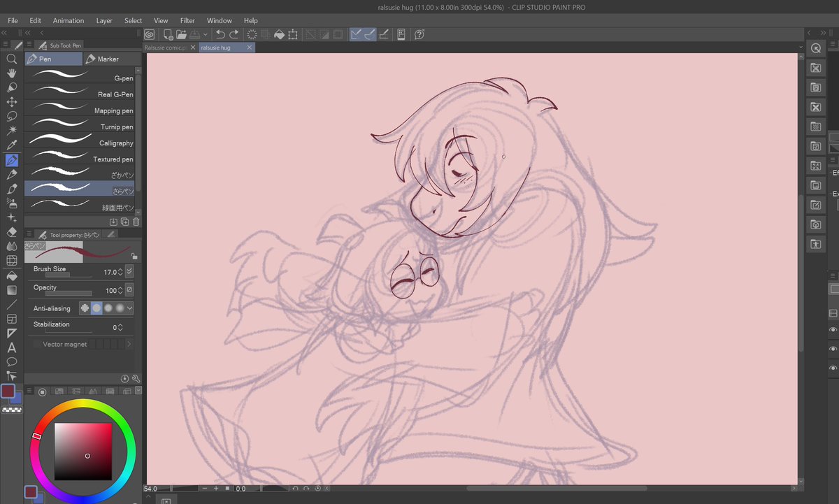Open the save icon dropdown arrow
839x504 pixels.
tap(206, 34)
